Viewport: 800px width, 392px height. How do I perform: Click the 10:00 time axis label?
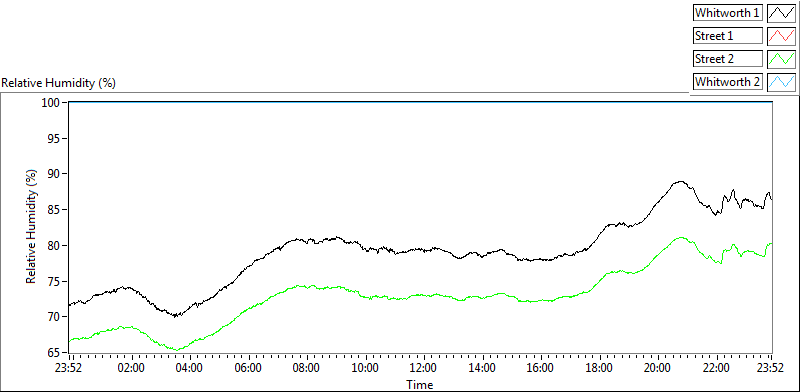point(365,368)
